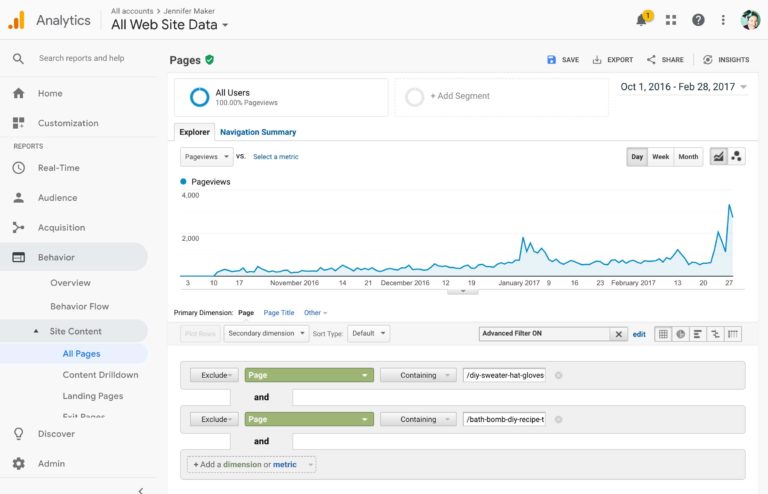Open the Google apps grid icon
Screen dimensions: 768x494
[671, 20]
